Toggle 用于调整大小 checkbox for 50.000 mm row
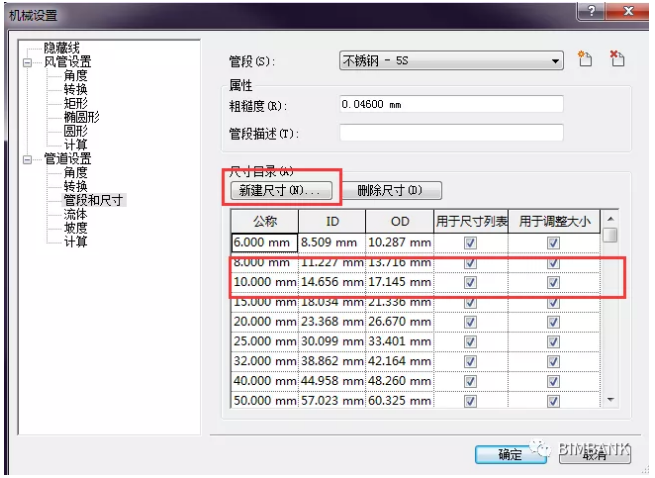 coord(553,401)
